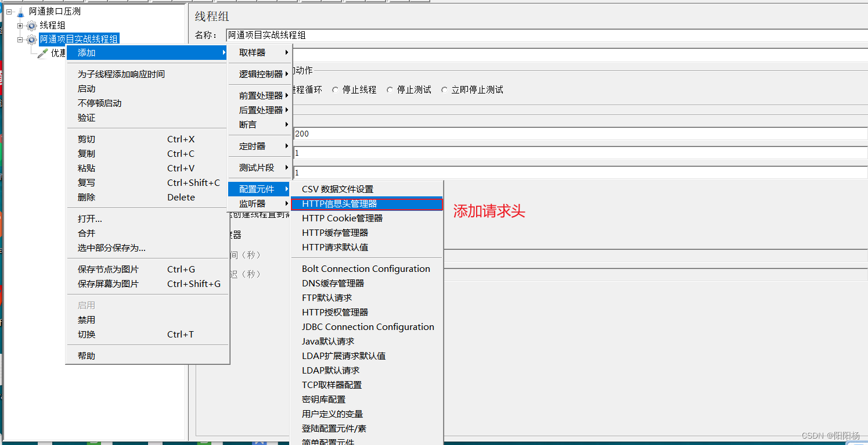Collapse the 阿通接口压测 root node
The image size is (868, 445).
click(x=9, y=11)
